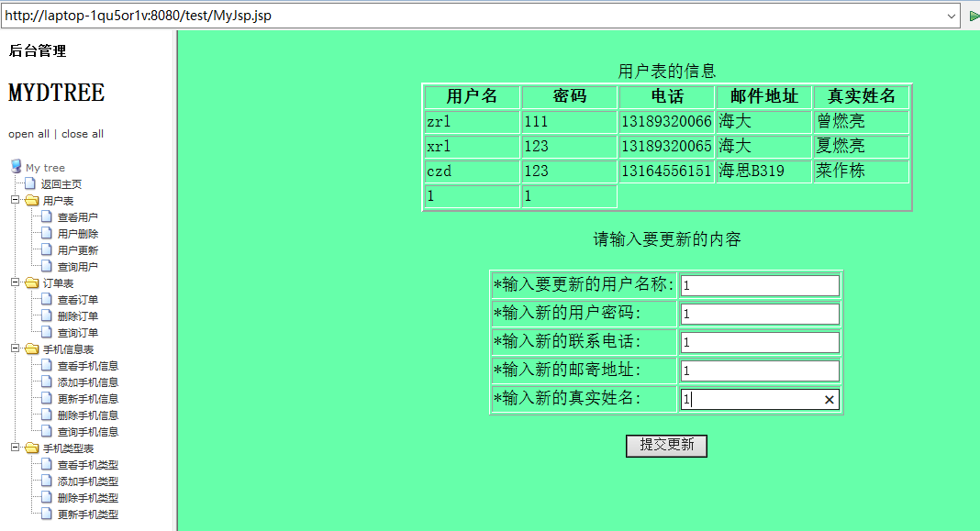This screenshot has width=980, height=531.
Task: Choose 删除手机类型 in the tree
Action: [x=87, y=499]
